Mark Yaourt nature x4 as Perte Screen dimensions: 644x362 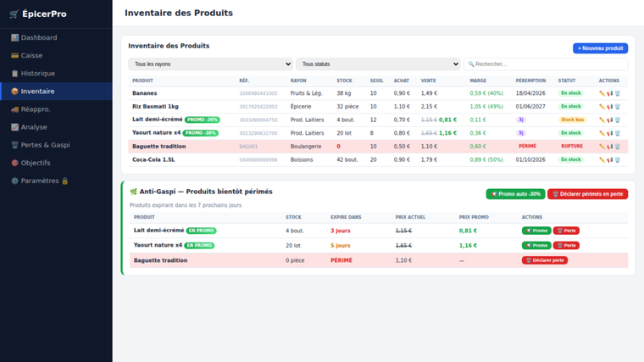point(566,245)
